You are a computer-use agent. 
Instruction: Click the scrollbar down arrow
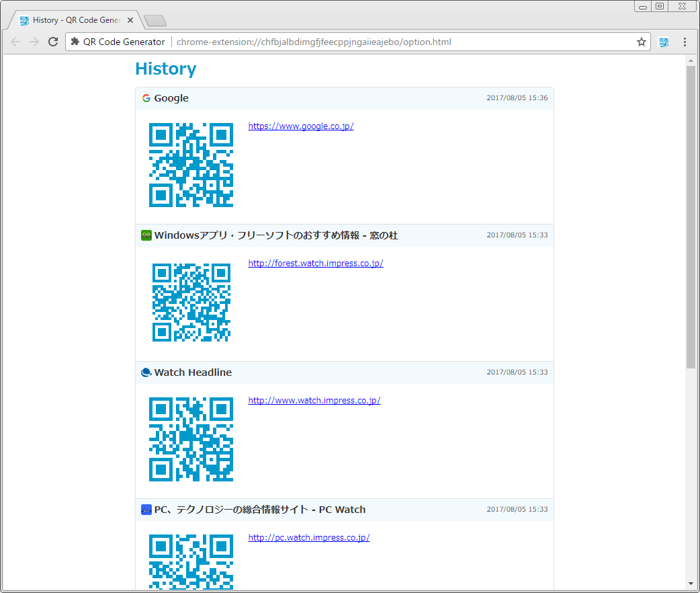coord(691,584)
